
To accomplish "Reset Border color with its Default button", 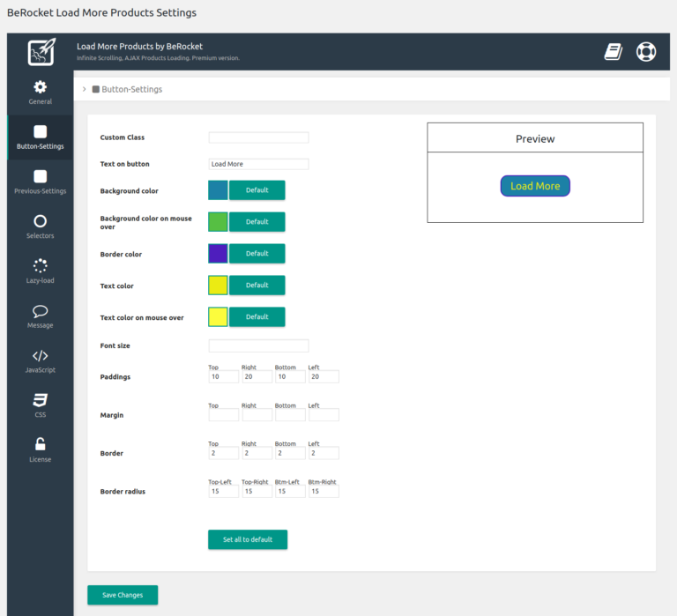I will [257, 254].
